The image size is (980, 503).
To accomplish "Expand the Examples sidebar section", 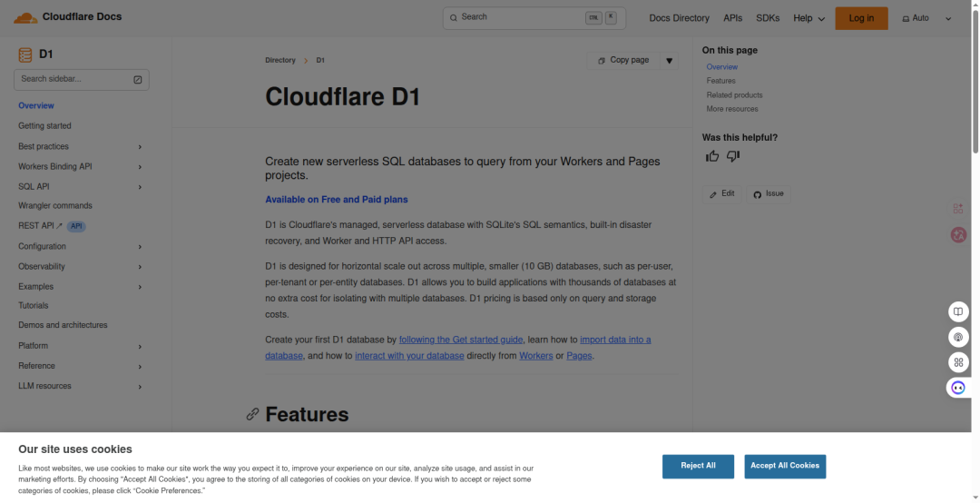I will [140, 287].
